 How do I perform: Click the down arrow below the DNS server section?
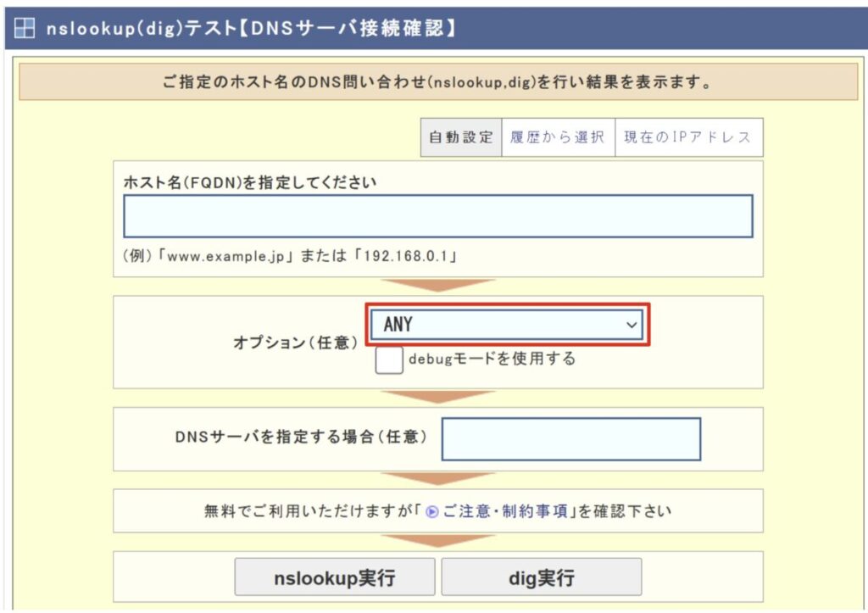click(437, 479)
